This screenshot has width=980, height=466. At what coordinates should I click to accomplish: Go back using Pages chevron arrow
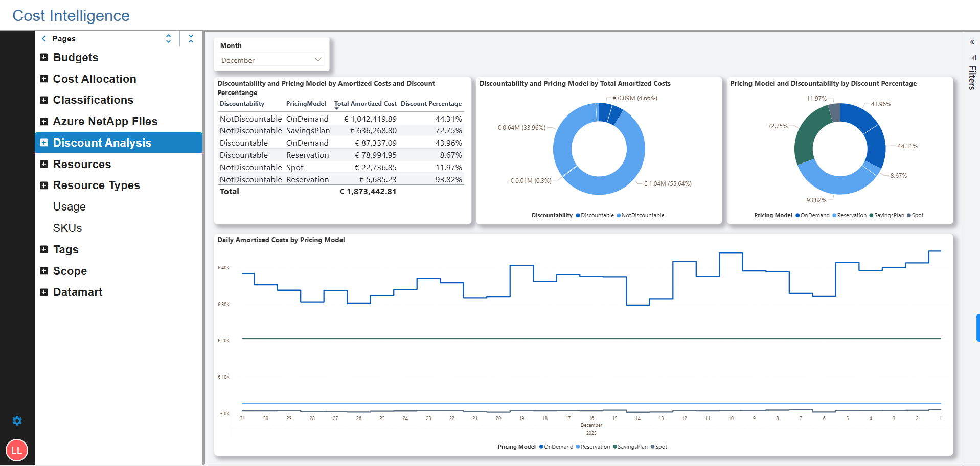pos(44,39)
